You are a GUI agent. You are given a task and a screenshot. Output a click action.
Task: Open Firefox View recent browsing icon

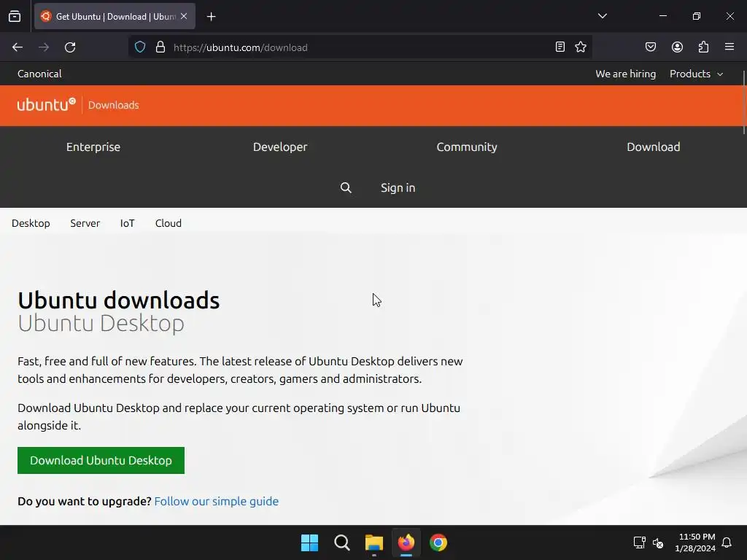click(x=15, y=16)
